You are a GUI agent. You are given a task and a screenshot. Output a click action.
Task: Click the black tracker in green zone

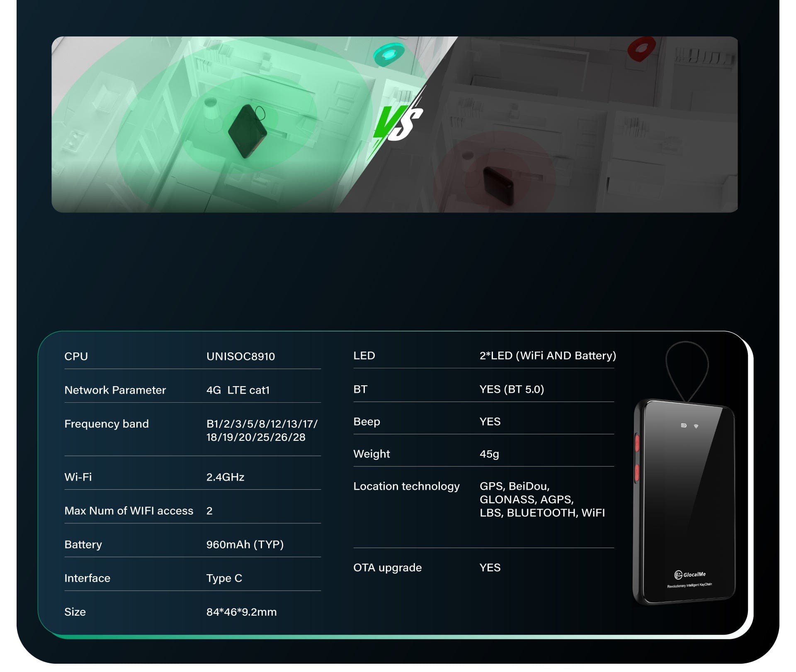(x=247, y=131)
